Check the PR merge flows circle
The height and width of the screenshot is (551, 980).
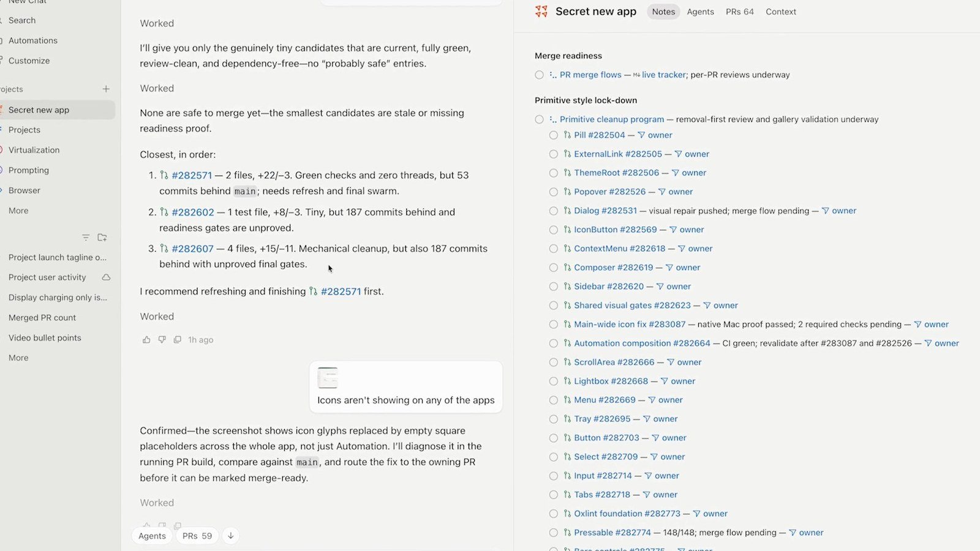539,75
